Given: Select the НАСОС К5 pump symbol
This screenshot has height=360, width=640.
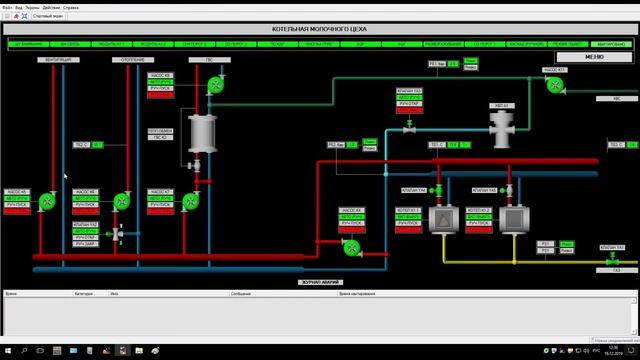Looking at the screenshot, I should 47,201.
